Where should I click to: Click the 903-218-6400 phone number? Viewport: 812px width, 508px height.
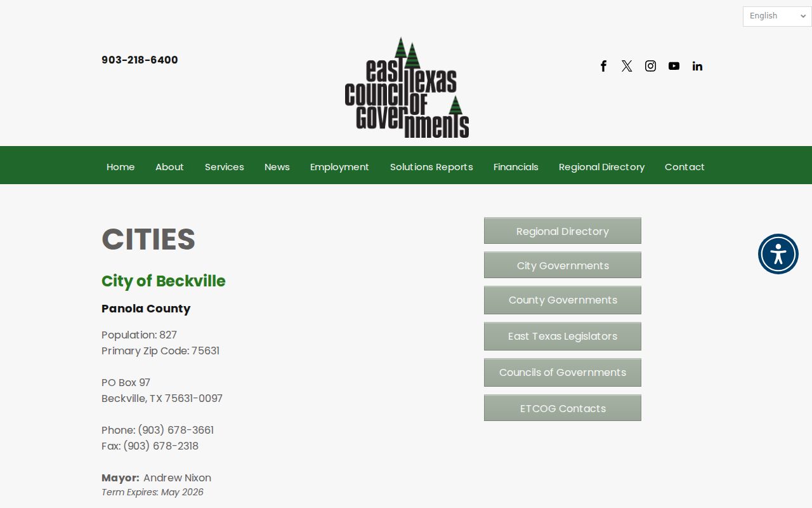coord(140,60)
